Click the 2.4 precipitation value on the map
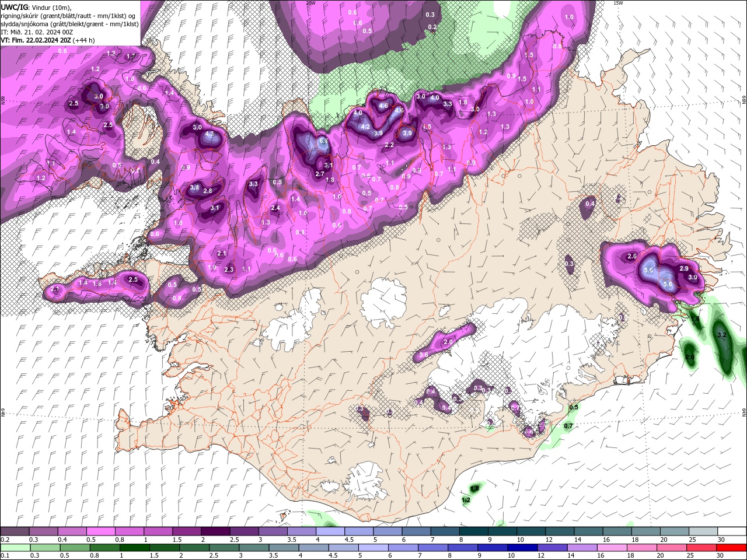Screen dimensions: 747x560 pos(275,208)
